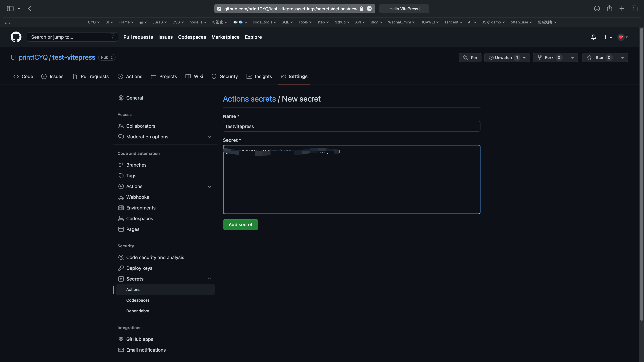The width and height of the screenshot is (644, 362).
Task: Open Webhooks settings
Action: (x=165, y=197)
